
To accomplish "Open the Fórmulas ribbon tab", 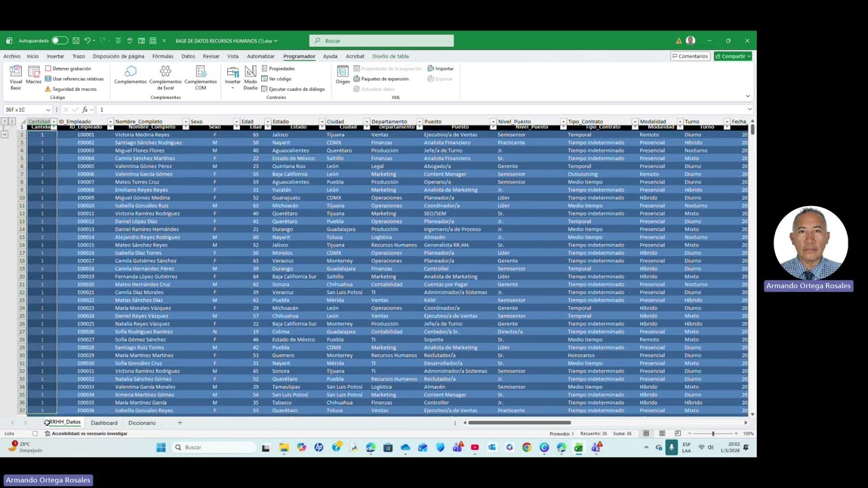I will click(163, 56).
